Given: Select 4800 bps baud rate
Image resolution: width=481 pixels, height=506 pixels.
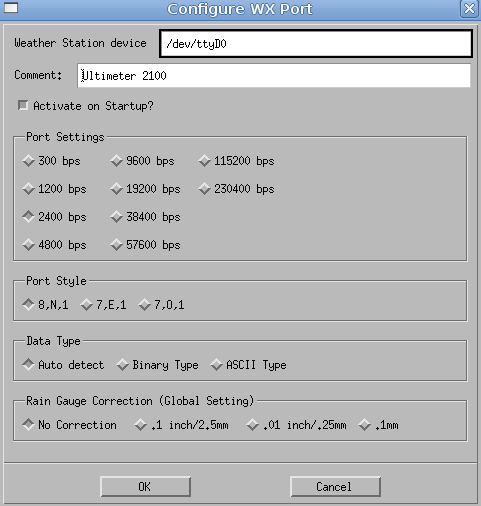Looking at the screenshot, I should coord(28,245).
